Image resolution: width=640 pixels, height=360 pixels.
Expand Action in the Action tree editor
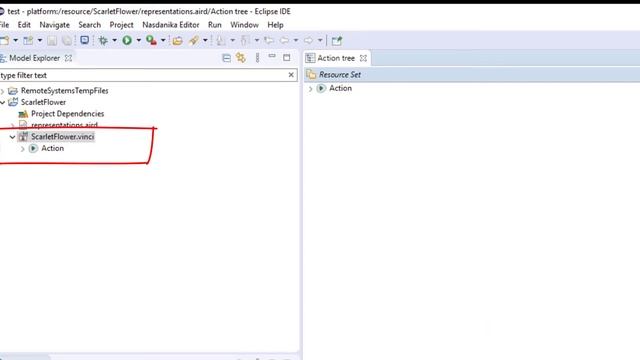click(x=311, y=89)
